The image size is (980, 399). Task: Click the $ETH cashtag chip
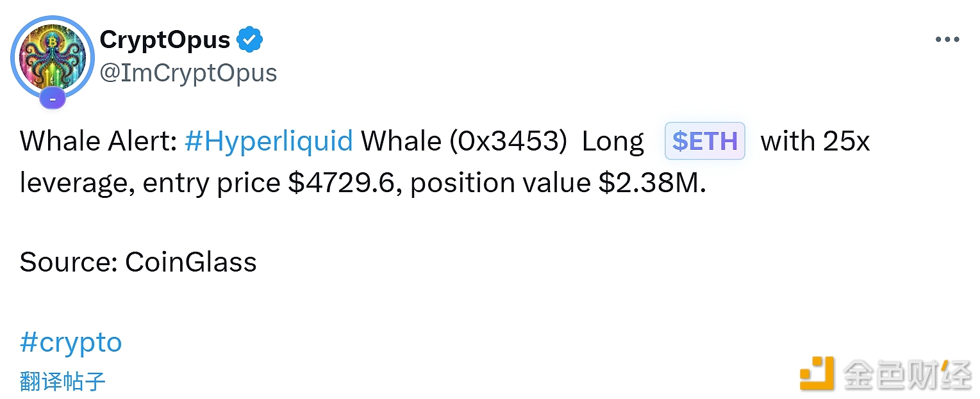click(705, 141)
